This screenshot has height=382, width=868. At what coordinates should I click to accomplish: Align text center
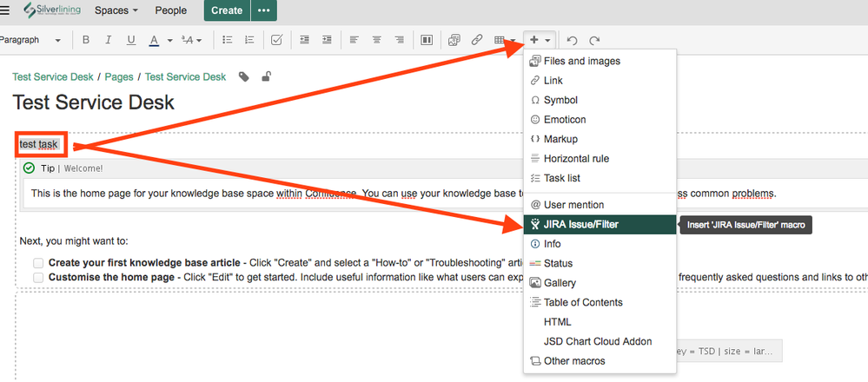tap(377, 40)
